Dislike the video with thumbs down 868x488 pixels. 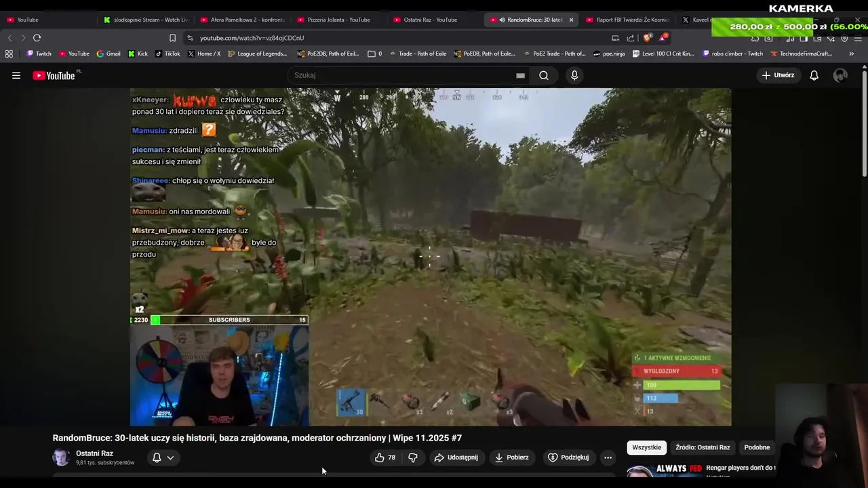(x=413, y=457)
